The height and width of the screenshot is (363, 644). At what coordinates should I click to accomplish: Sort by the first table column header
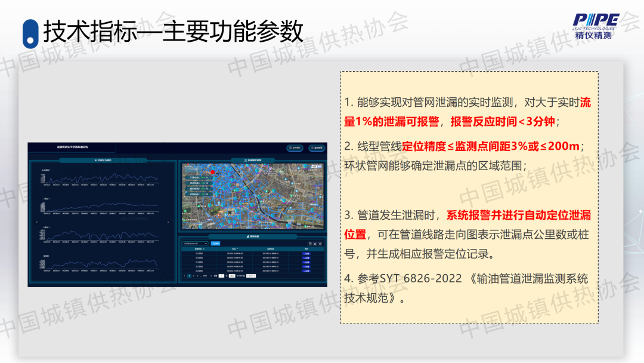[199, 249]
